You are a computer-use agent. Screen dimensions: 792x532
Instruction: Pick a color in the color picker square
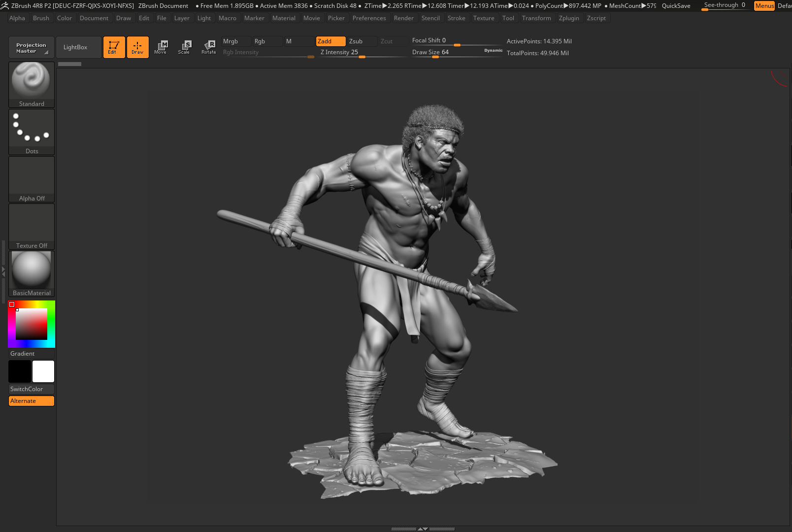[x=32, y=324]
